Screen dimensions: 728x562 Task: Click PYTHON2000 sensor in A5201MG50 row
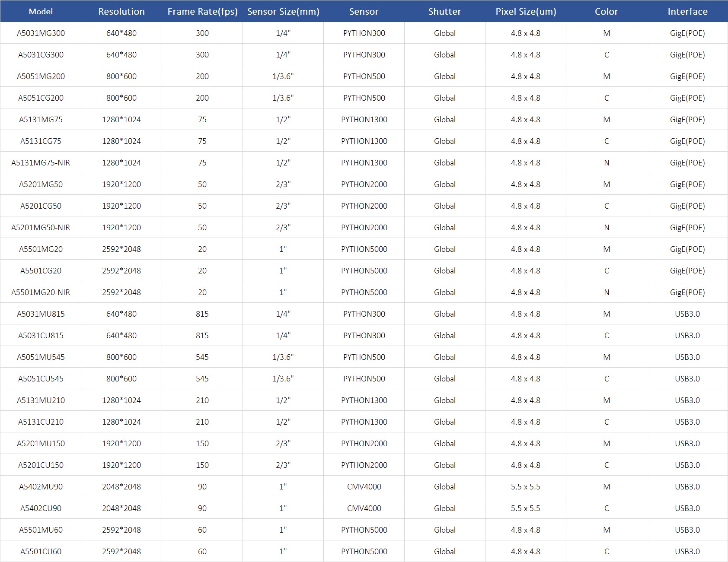coord(364,184)
